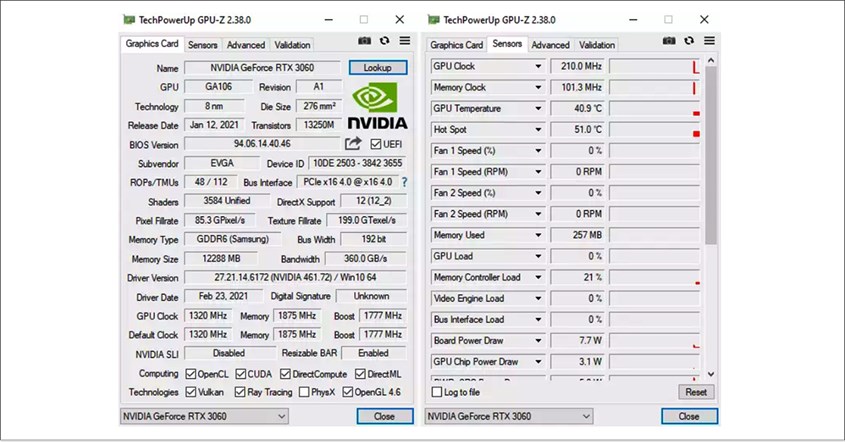
Task: Open GPU selector dropdown in right window
Action: coord(509,416)
